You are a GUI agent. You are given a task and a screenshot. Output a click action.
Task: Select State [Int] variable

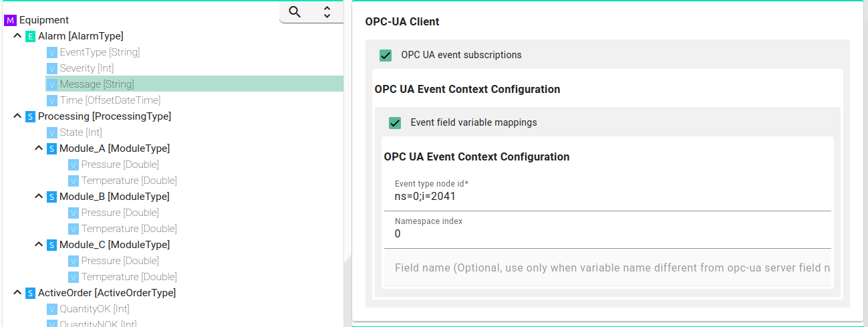pyautogui.click(x=81, y=132)
